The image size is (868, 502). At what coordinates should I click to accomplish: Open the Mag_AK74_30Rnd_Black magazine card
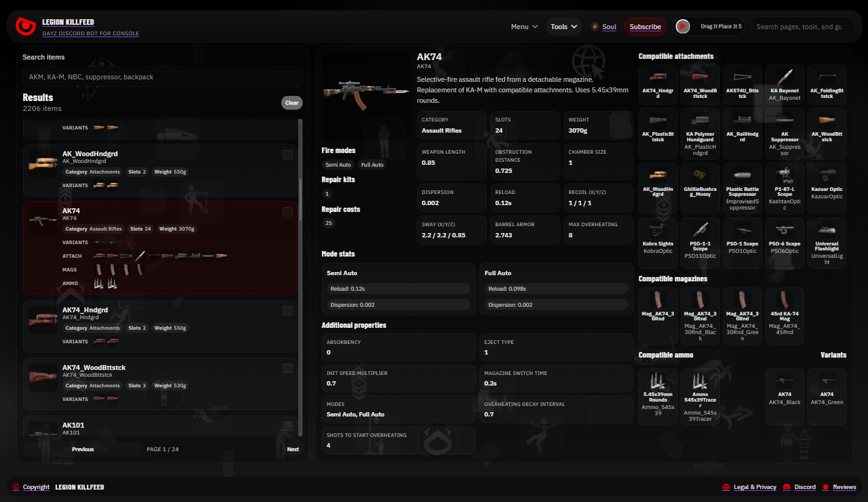pyautogui.click(x=700, y=315)
